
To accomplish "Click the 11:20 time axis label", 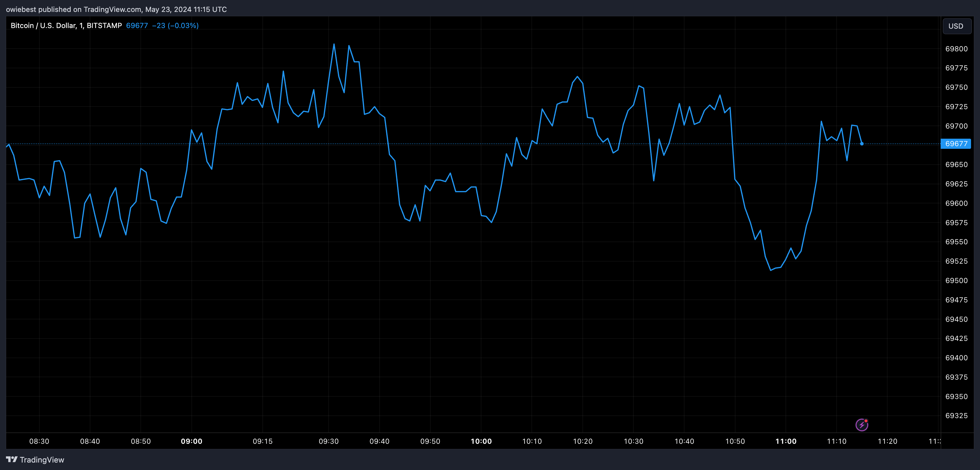I will [x=887, y=441].
